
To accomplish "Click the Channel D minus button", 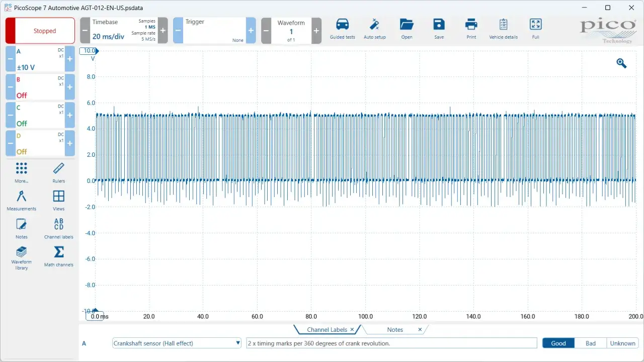I will coord(10,143).
